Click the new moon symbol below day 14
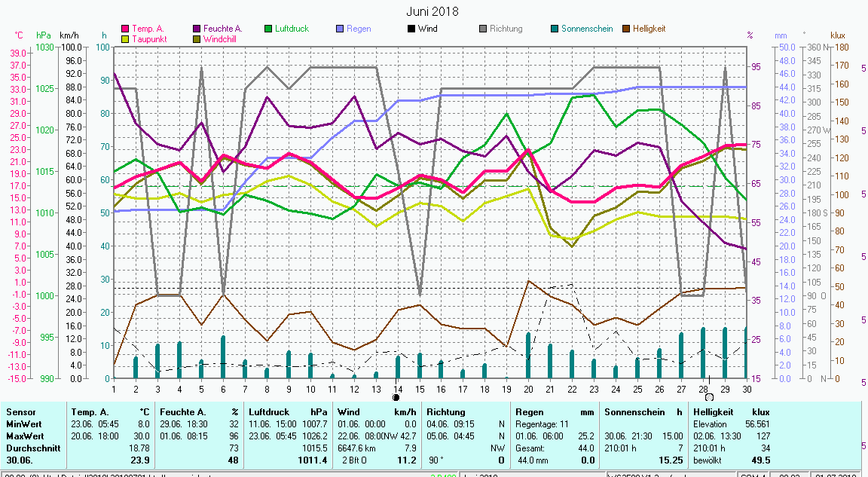This screenshot has height=477, width=868. [396, 396]
